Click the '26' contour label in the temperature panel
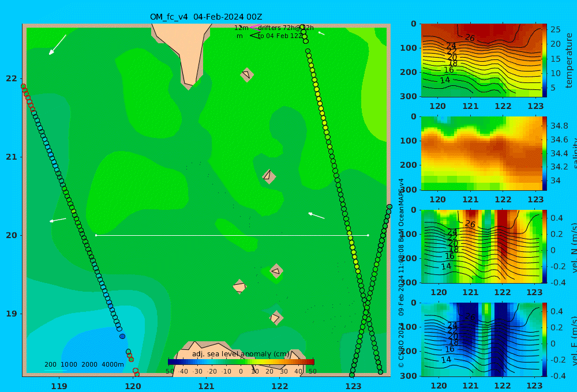The height and width of the screenshot is (392, 577). click(470, 37)
